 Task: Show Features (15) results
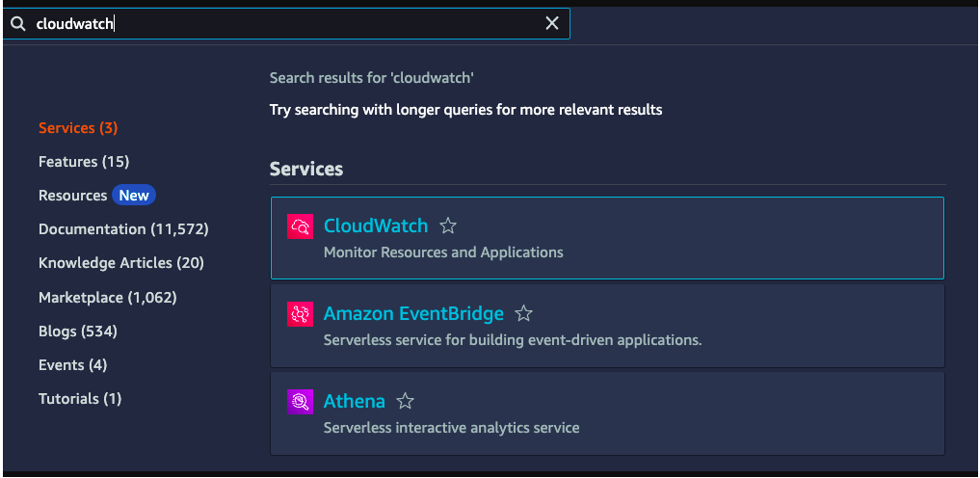(x=84, y=162)
